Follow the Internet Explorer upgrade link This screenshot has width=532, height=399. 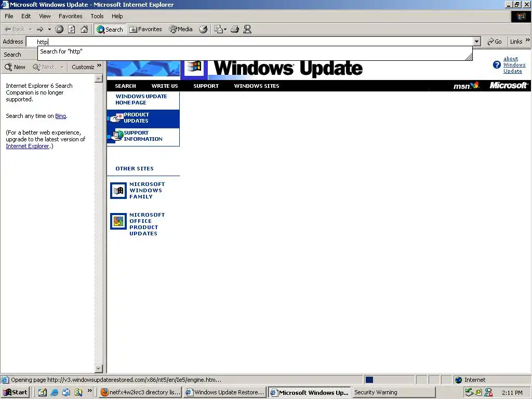point(28,146)
